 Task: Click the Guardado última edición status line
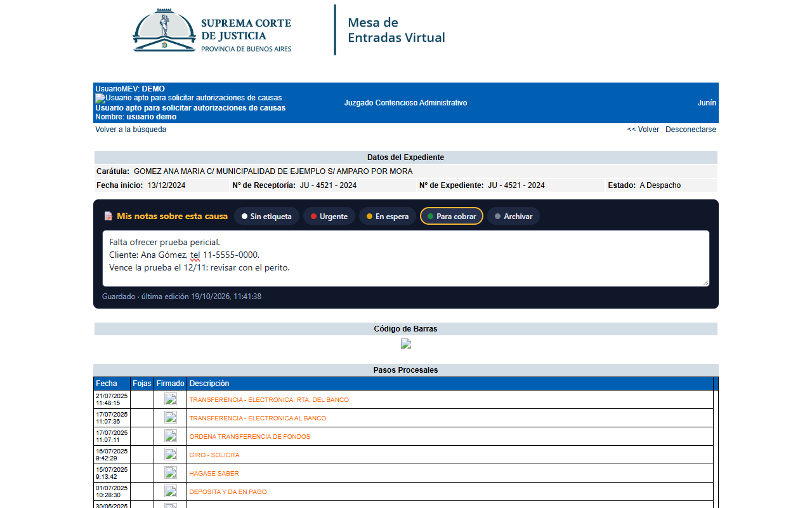[182, 297]
